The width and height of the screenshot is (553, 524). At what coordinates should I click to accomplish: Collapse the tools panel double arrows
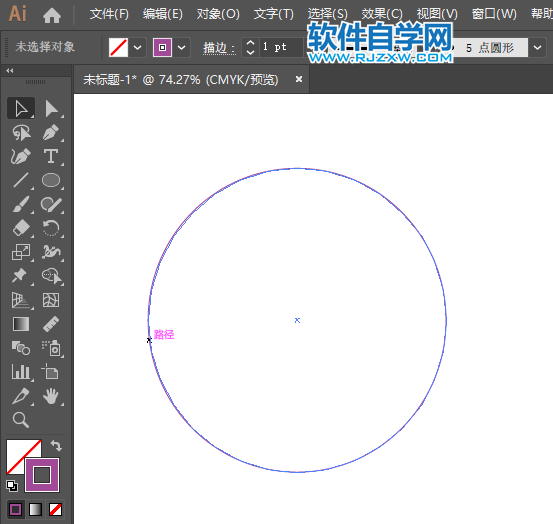point(10,71)
